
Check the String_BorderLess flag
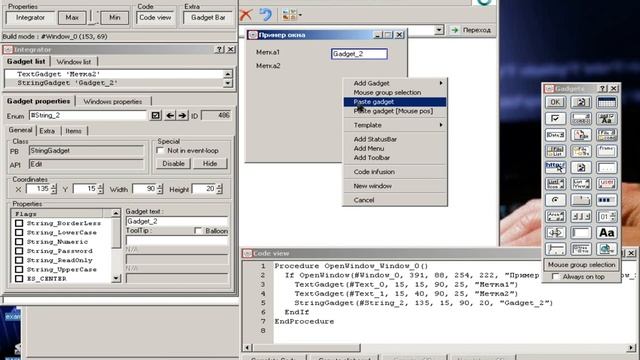[x=19, y=223]
